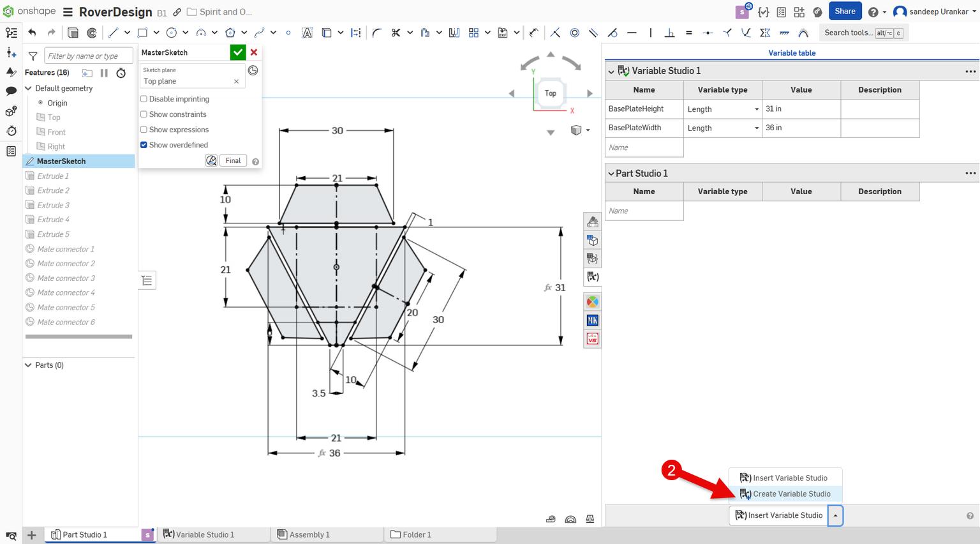The width and height of the screenshot is (980, 544).
Task: Select the Linear sketch pattern tool
Action: point(475,33)
